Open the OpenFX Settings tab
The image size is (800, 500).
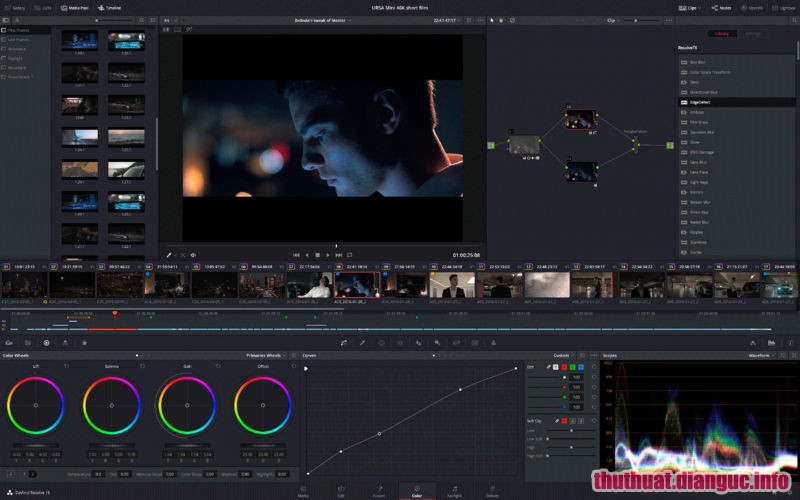[753, 34]
